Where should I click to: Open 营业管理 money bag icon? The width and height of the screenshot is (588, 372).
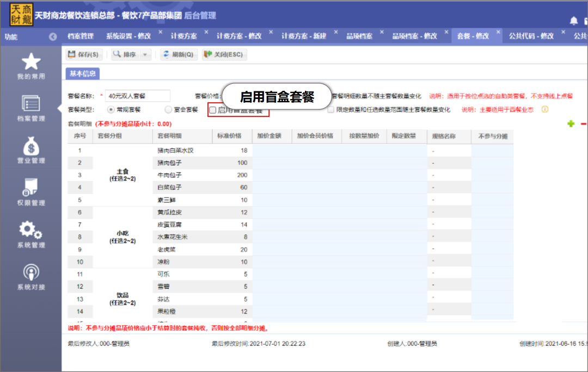(x=30, y=146)
